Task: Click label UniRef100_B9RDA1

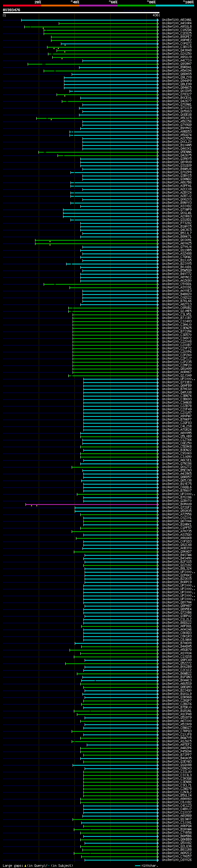Action: (x=177, y=67)
